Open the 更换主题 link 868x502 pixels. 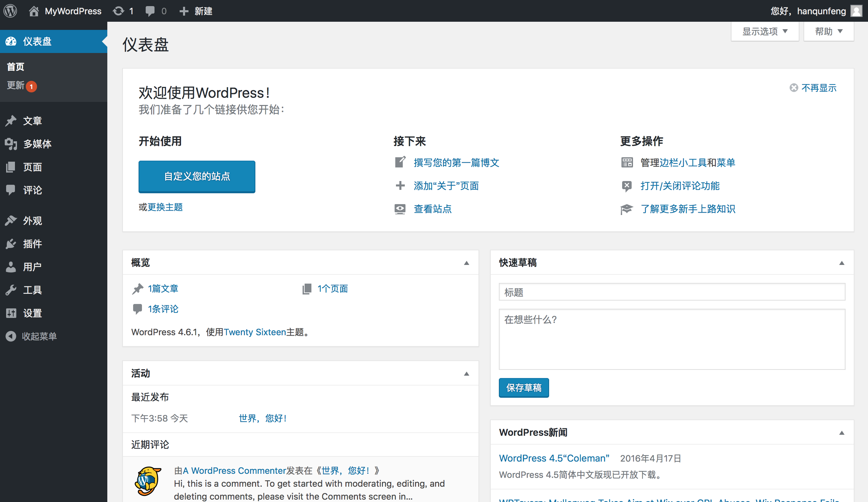click(165, 207)
